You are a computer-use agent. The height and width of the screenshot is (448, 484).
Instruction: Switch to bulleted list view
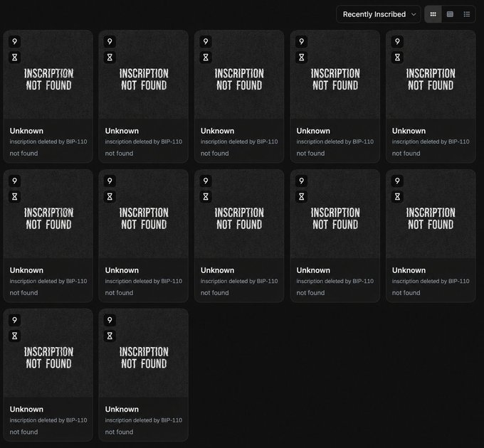[467, 14]
